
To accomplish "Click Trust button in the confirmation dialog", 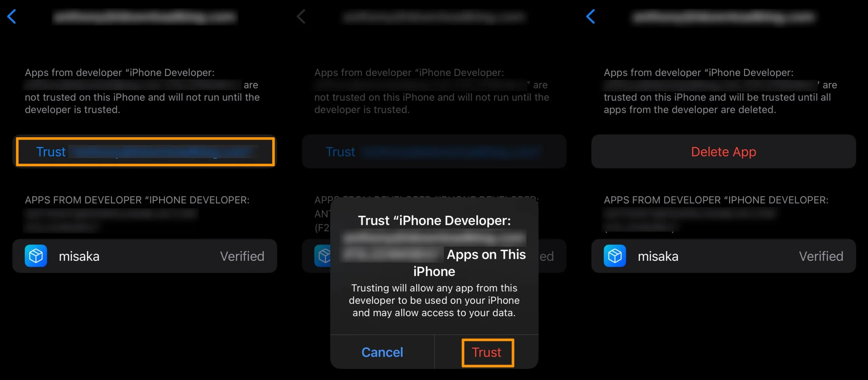I will click(486, 352).
